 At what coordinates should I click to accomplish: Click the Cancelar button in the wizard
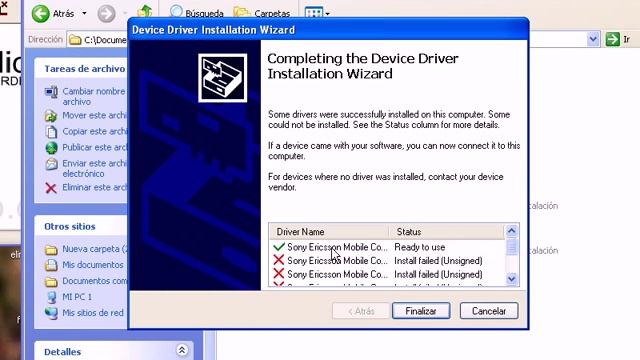(489, 311)
